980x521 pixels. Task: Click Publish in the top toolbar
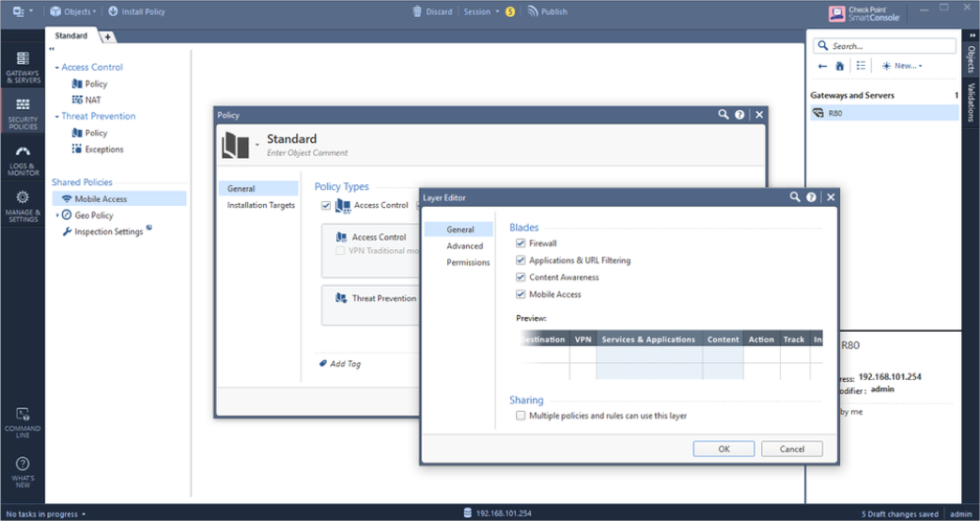[547, 11]
